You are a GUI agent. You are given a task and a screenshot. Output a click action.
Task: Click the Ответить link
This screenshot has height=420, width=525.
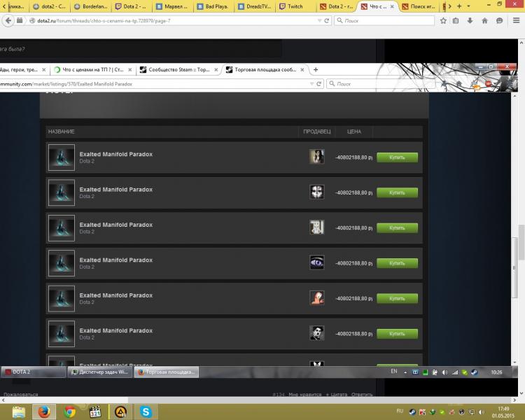point(362,394)
